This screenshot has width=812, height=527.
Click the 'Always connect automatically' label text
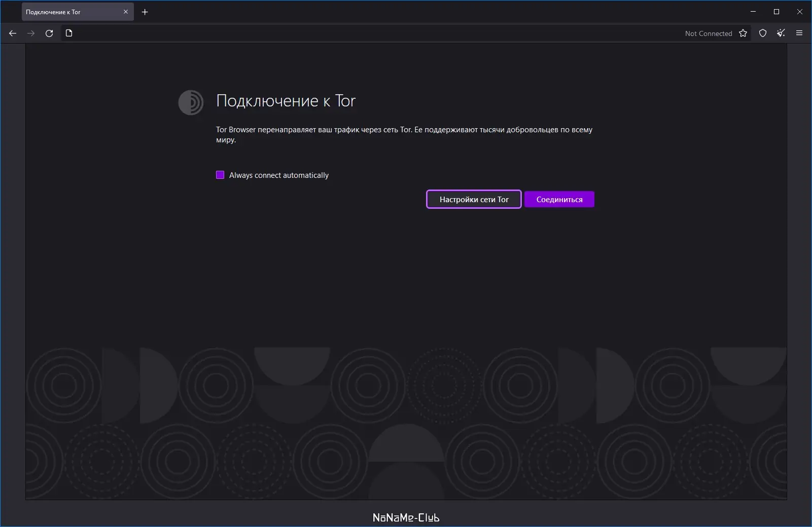point(279,175)
